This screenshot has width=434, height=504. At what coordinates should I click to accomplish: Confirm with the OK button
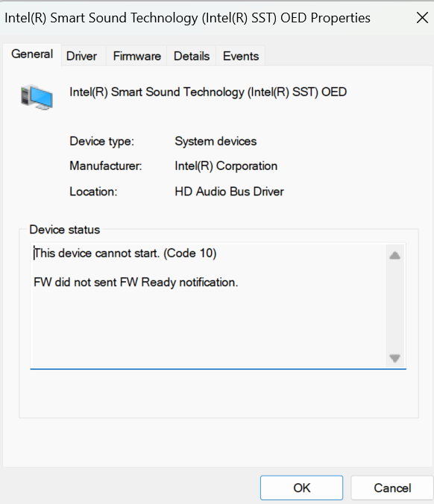click(301, 488)
